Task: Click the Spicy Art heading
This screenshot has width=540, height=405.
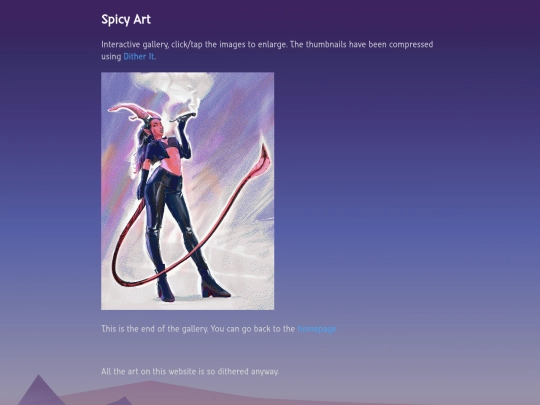Action: tap(126, 20)
